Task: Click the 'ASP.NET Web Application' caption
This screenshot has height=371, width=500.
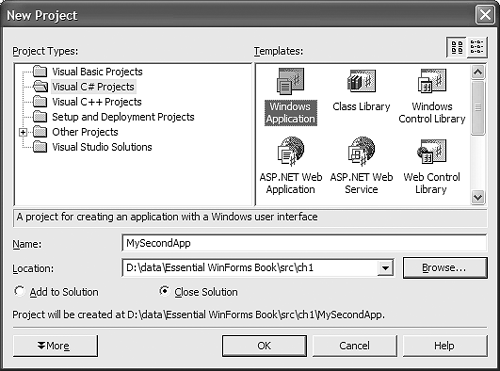Action: pyautogui.click(x=291, y=183)
